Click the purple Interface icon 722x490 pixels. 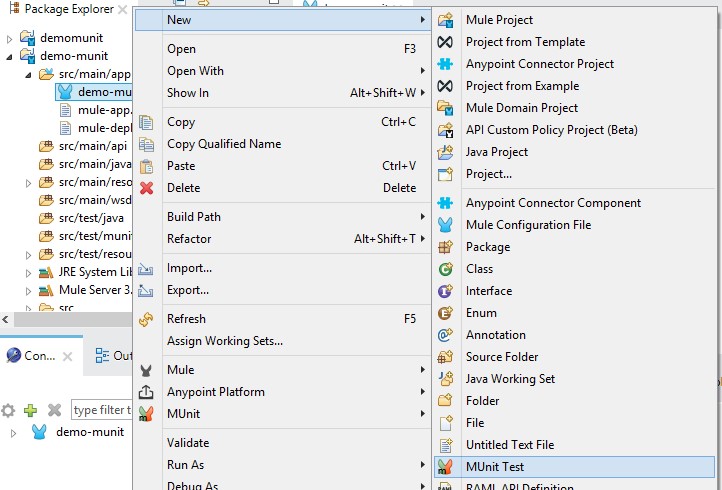pyautogui.click(x=445, y=291)
